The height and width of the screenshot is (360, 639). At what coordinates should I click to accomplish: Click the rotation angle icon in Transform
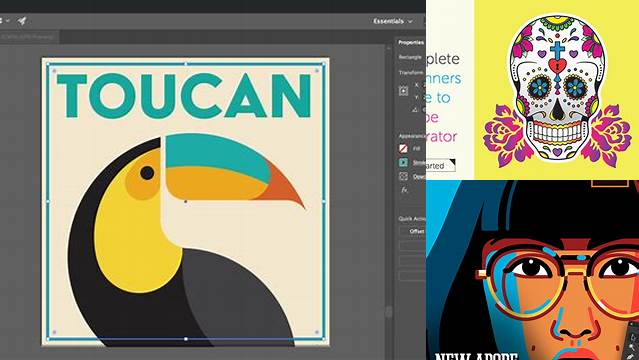[x=415, y=109]
